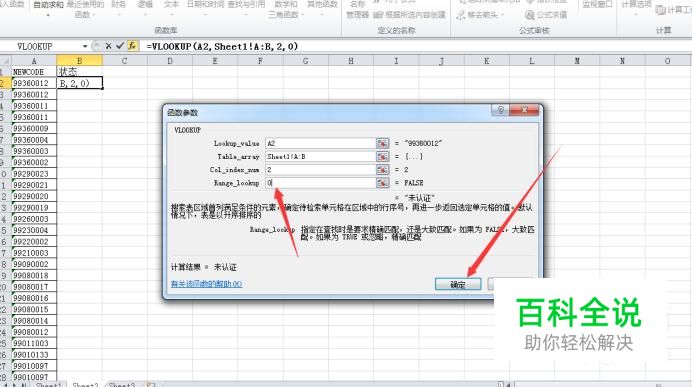Click the Name Box showing VLOOKUP
This screenshot has height=387, width=692.
pos(41,46)
